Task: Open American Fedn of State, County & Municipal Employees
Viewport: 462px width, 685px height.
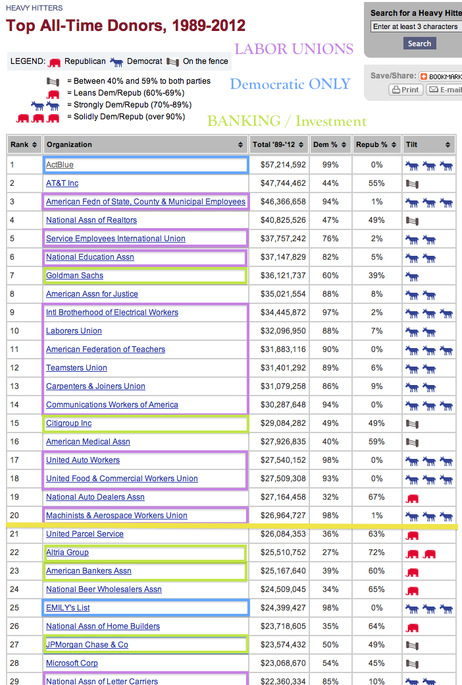Action: tap(146, 201)
